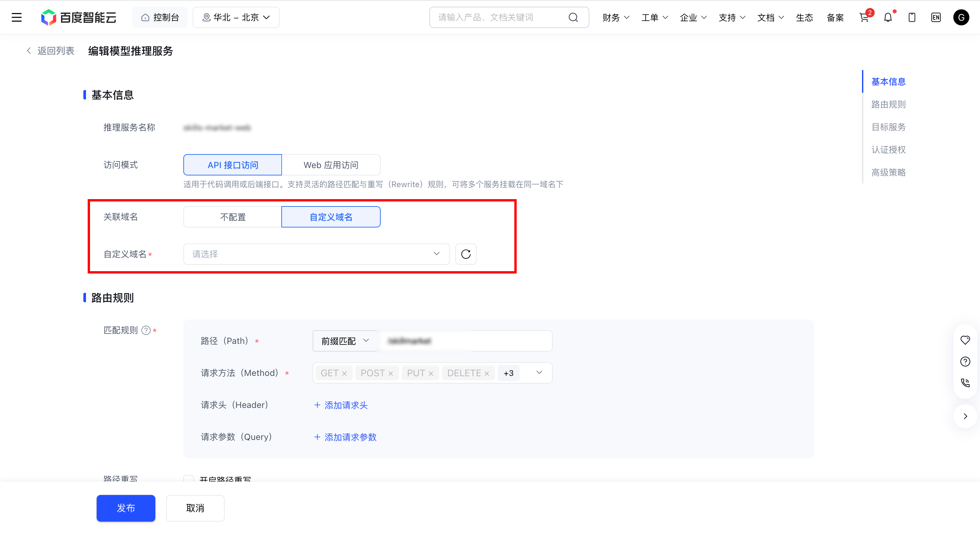Expand the request Method dropdown arrow

point(539,373)
